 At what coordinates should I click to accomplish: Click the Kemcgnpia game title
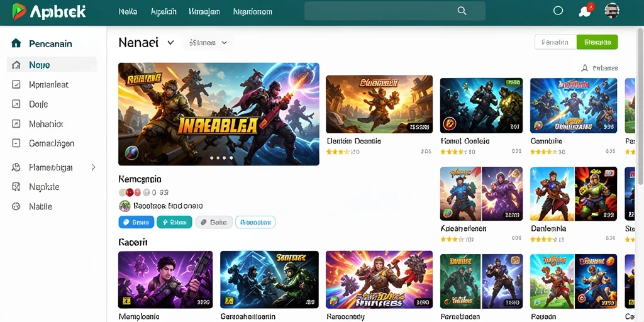coord(140,179)
